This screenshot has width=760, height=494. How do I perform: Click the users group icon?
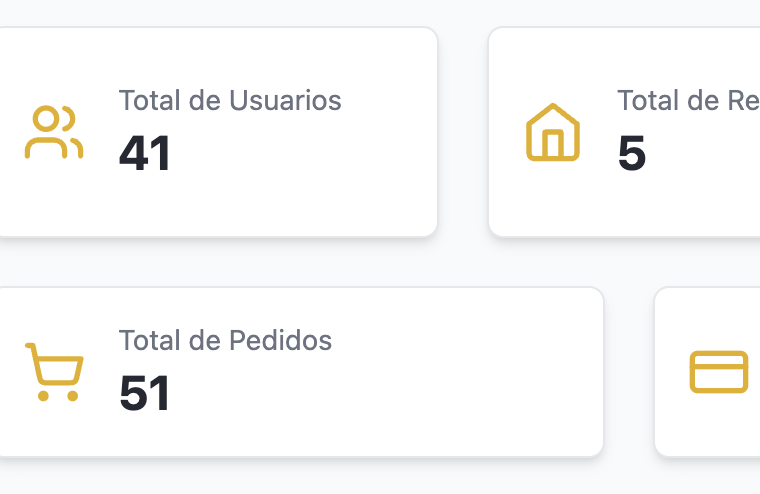54,133
